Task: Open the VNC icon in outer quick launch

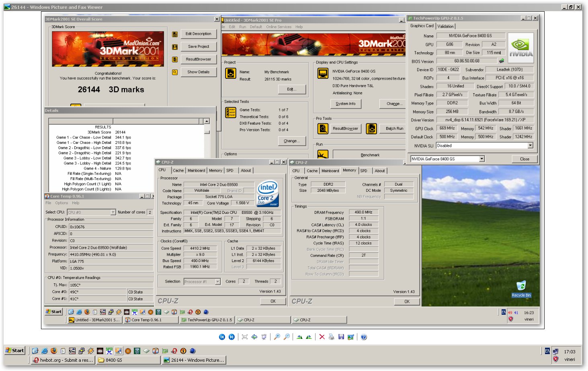Action: tap(72, 351)
